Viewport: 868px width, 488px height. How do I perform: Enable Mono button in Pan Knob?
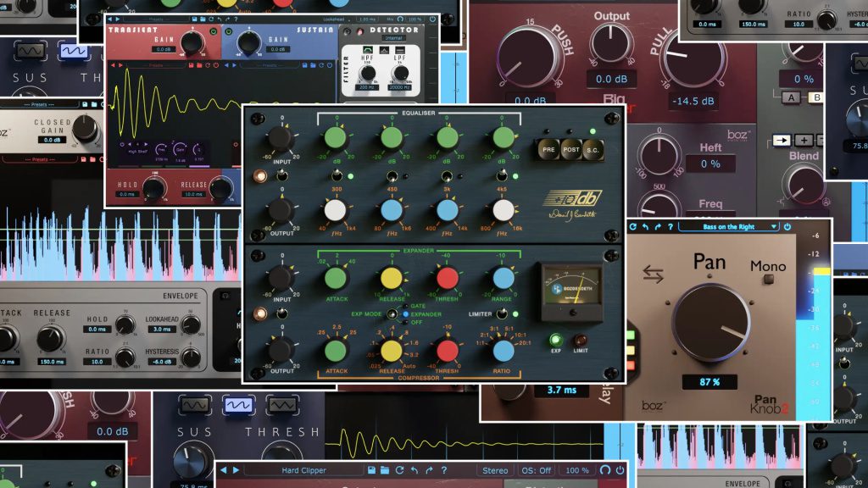click(x=768, y=280)
